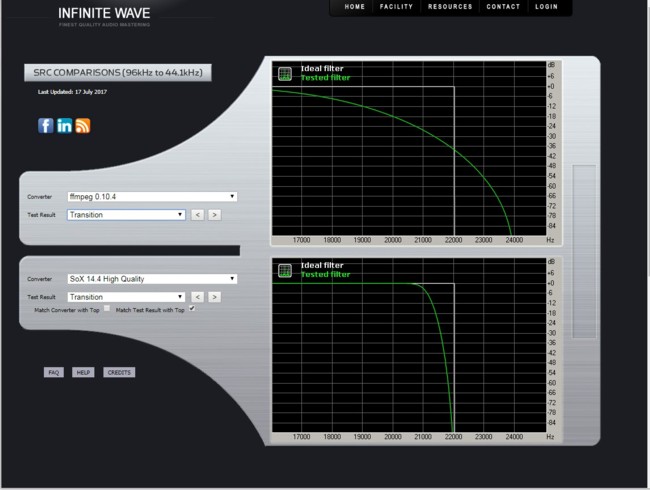Uncheck Match Test Result with Top
Image resolution: width=650 pixels, height=490 pixels.
click(192, 308)
